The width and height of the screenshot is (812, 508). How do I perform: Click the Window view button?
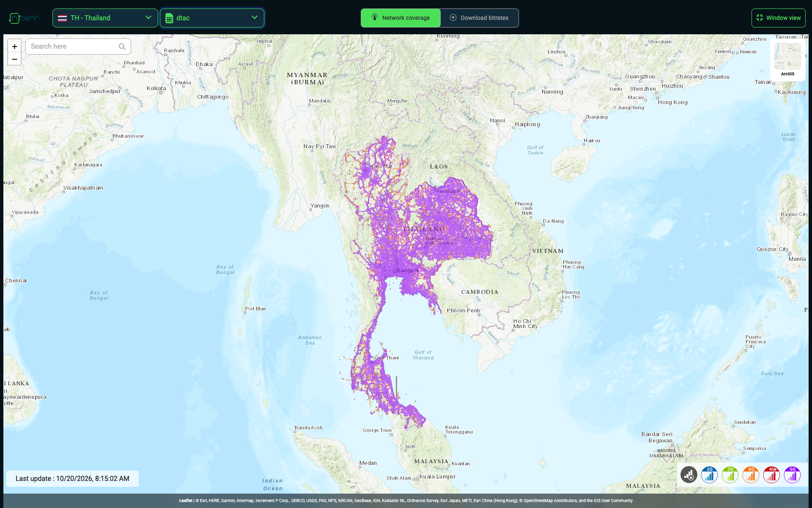point(778,18)
